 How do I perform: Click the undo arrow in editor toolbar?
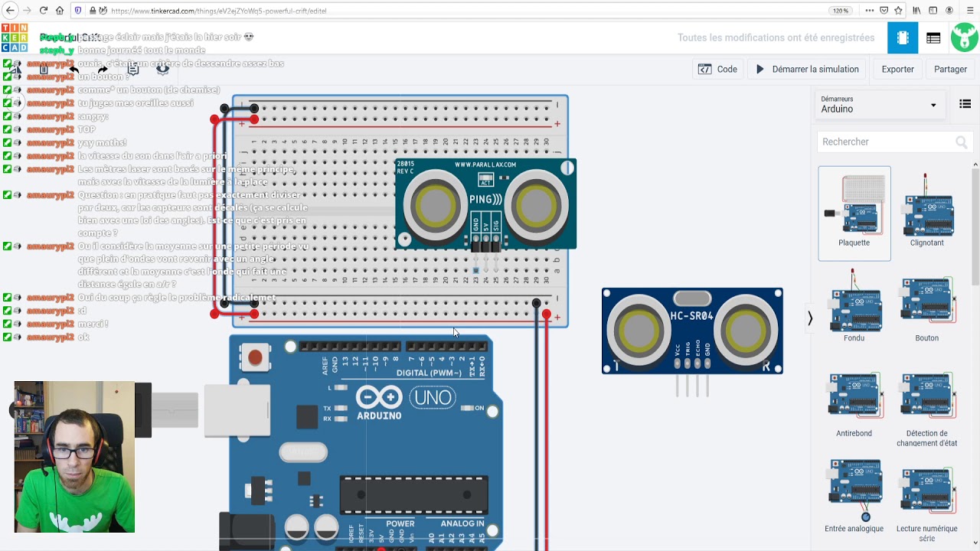pos(73,69)
